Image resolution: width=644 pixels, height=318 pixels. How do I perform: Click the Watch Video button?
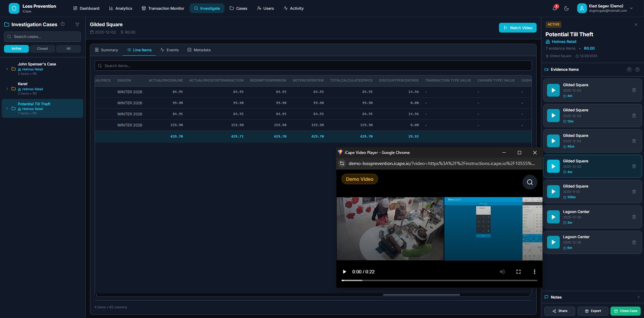[x=517, y=28]
